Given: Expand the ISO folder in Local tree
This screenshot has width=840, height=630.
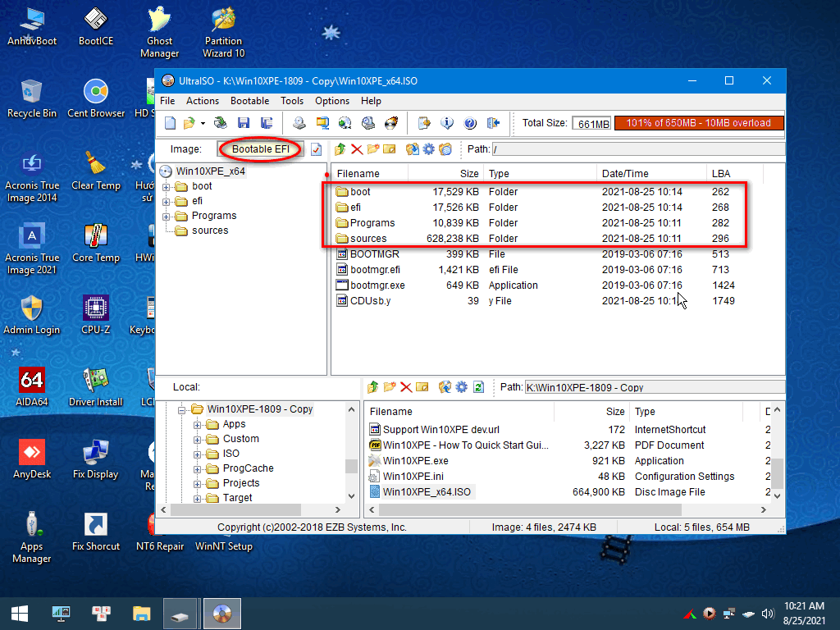Looking at the screenshot, I should (198, 454).
